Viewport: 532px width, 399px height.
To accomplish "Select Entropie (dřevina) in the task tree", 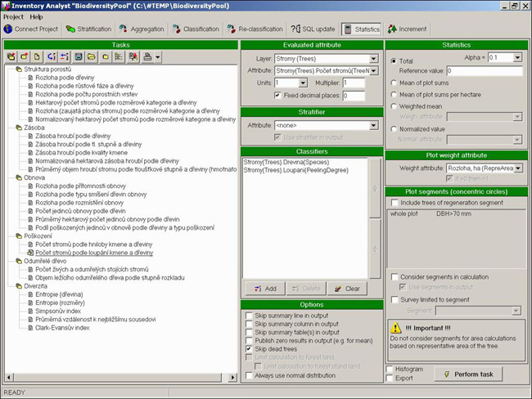I will point(59,294).
